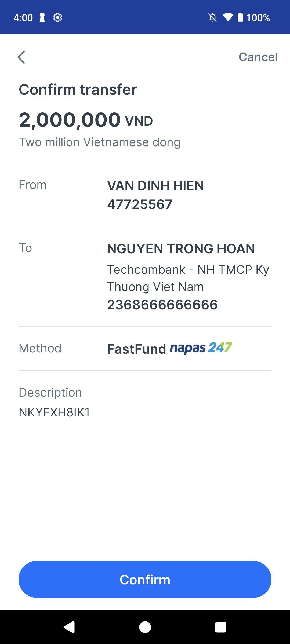The width and height of the screenshot is (290, 644).
Task: Tap the keyhole status bar icon
Action: point(42,18)
